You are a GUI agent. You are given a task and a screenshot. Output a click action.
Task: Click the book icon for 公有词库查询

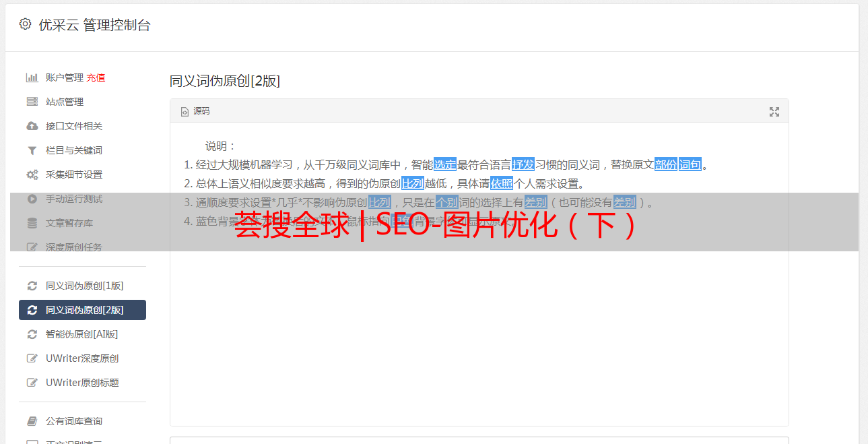coord(32,421)
